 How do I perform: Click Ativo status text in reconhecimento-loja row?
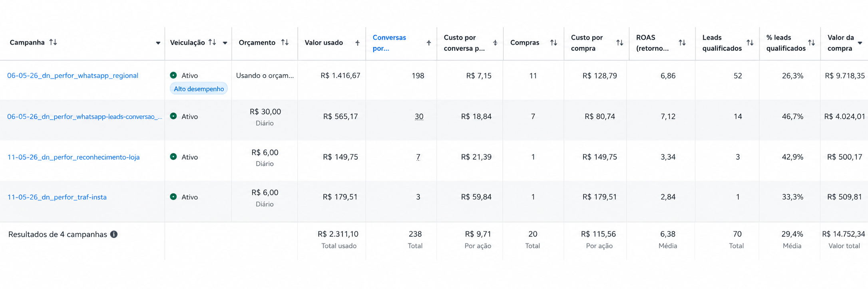coord(190,157)
